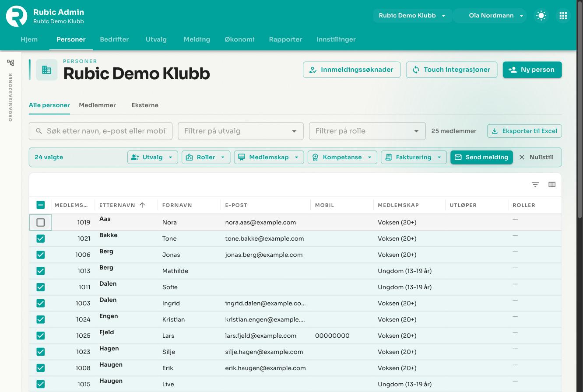Click the name, e-mail or mobile search field
This screenshot has width=583, height=392.
click(x=101, y=131)
